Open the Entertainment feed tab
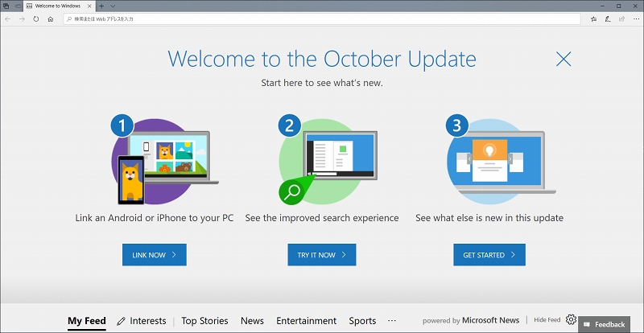The width and height of the screenshot is (644, 333). (307, 321)
